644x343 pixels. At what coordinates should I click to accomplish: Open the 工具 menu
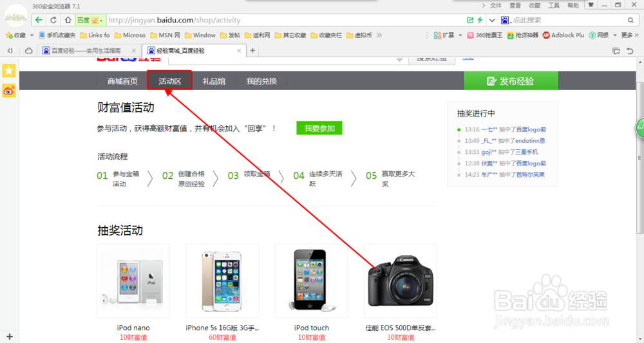pos(554,5)
